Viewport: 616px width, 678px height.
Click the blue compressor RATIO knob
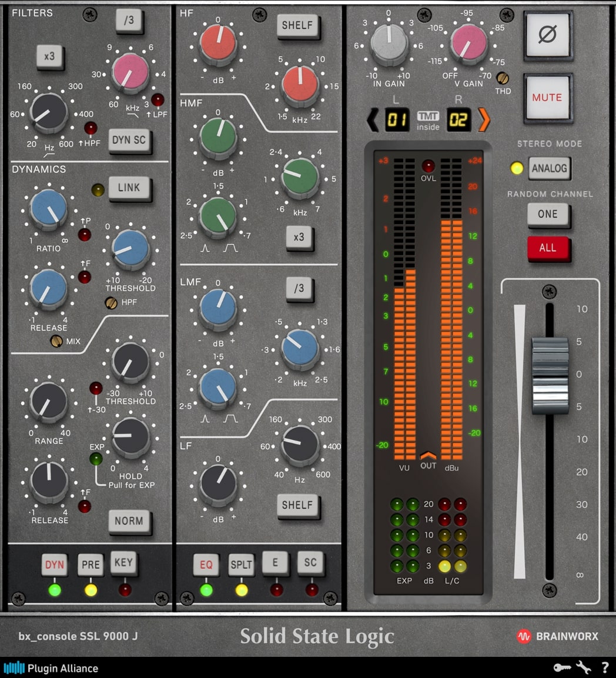tap(49, 208)
